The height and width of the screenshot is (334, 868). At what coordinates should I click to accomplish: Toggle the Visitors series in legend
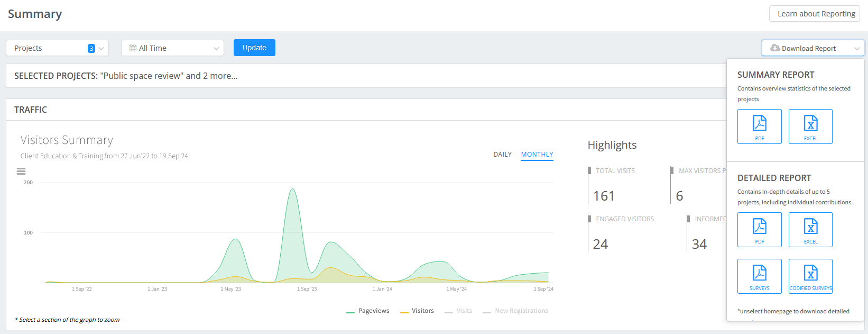point(417,311)
